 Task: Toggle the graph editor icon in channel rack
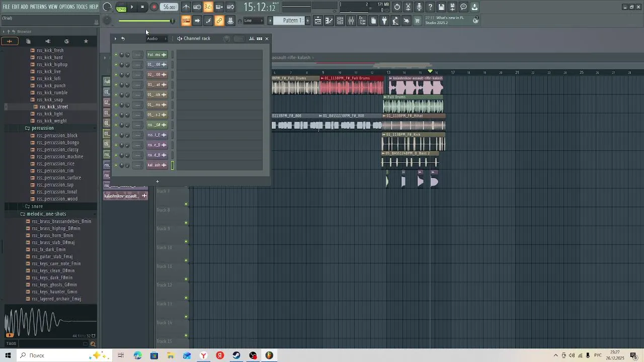252,39
